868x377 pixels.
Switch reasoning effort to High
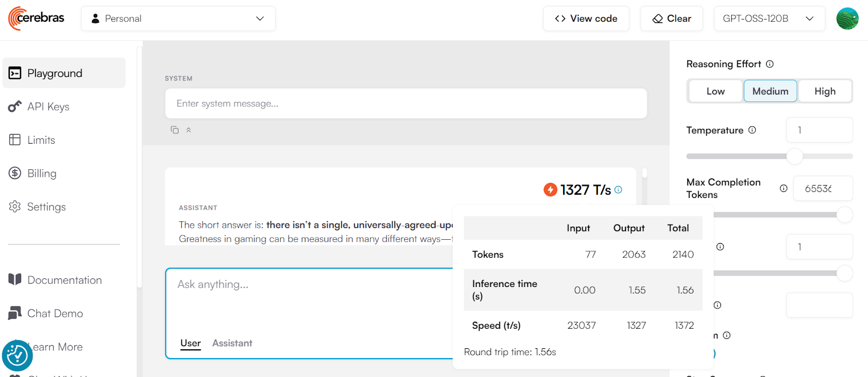pyautogui.click(x=825, y=91)
